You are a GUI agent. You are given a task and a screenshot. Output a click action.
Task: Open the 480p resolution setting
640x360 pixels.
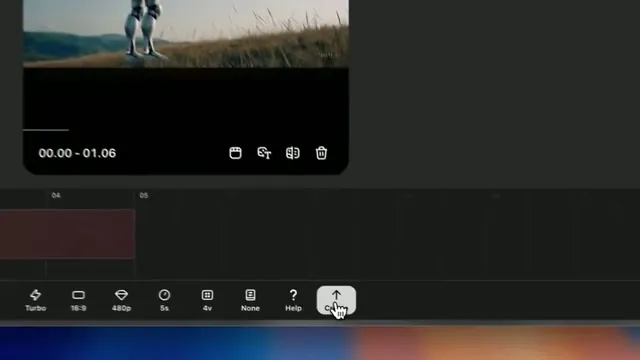coord(121,300)
